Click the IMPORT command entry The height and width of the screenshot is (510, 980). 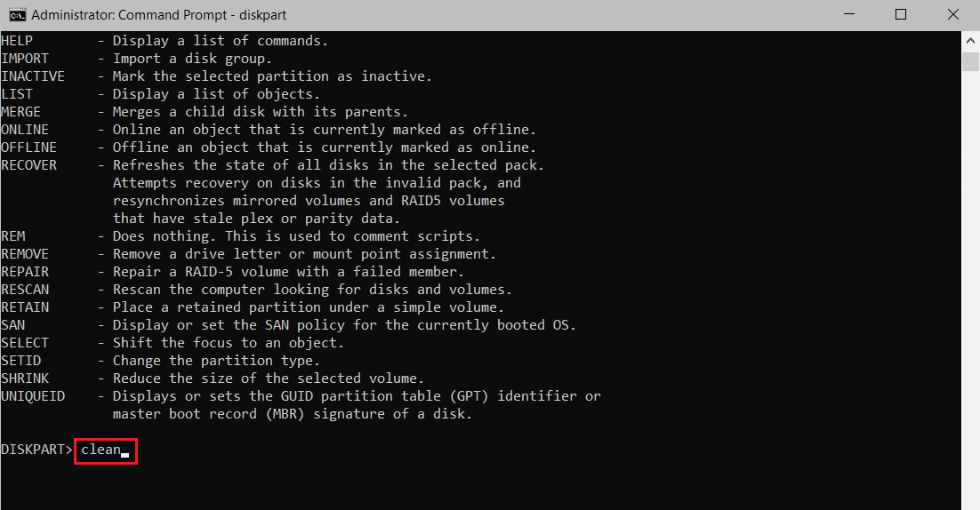[23, 59]
